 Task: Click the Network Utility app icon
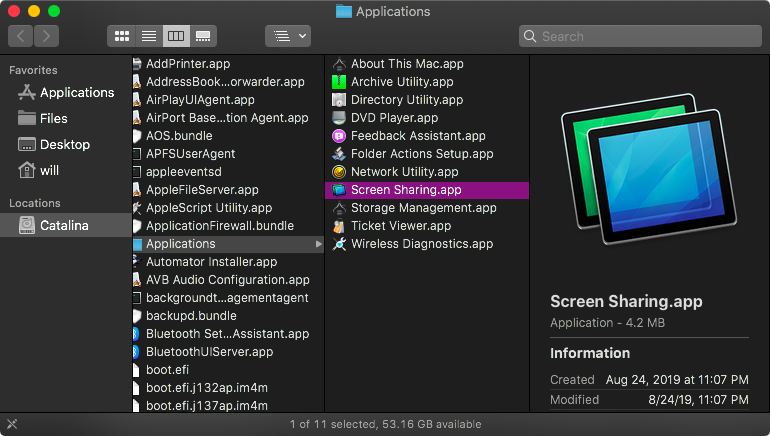pyautogui.click(x=340, y=172)
